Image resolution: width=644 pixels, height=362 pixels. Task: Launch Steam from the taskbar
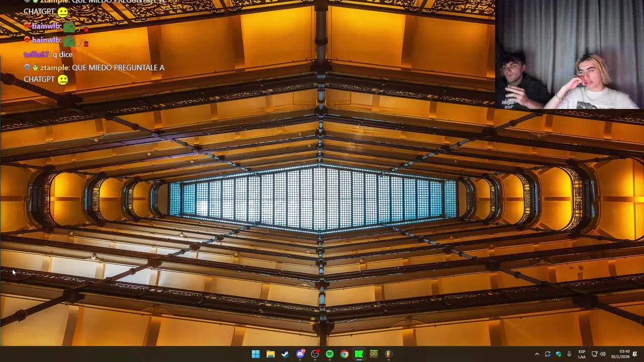click(285, 354)
